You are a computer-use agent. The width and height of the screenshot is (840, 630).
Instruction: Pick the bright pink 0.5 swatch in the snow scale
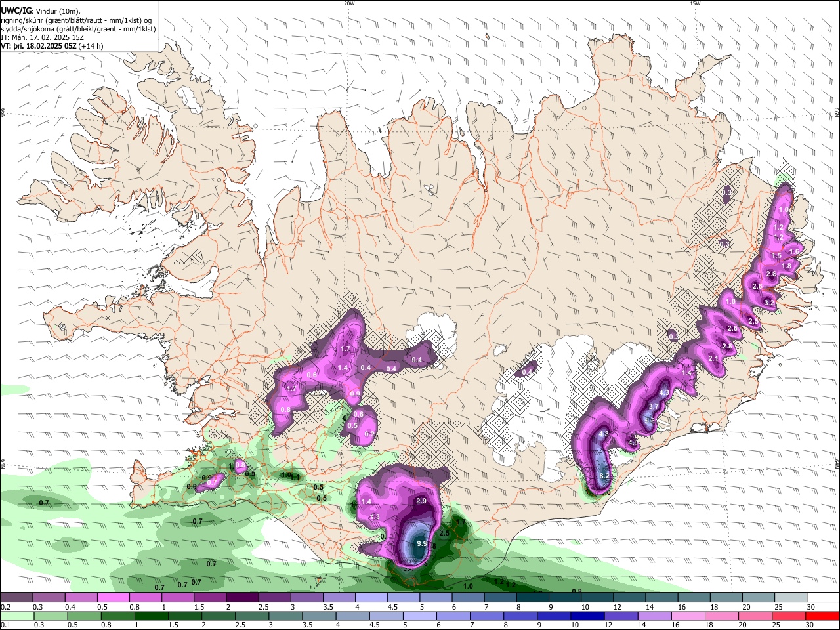pos(113,598)
